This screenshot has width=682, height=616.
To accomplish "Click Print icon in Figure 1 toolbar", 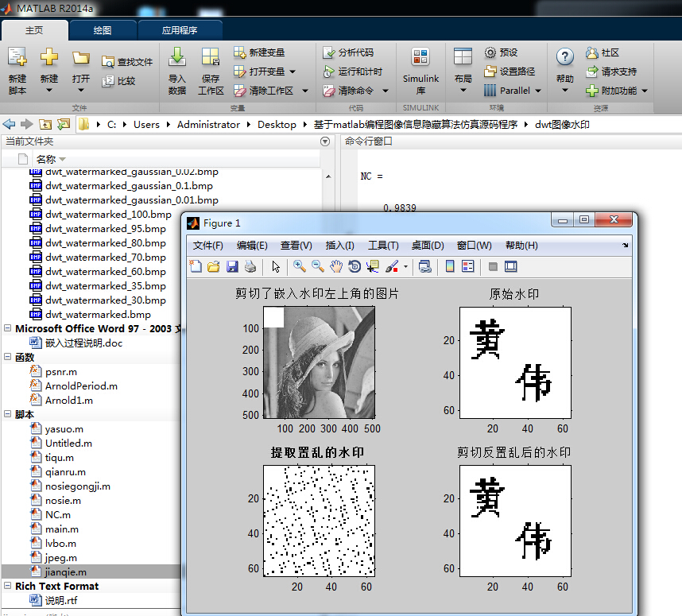I will (250, 266).
